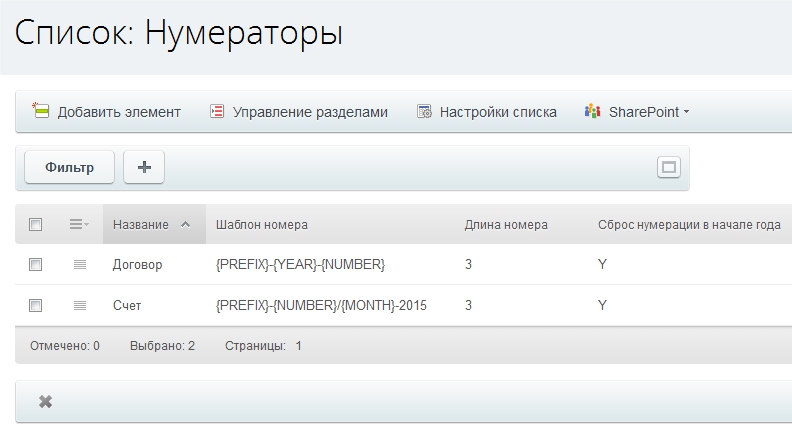Sort by Длина номера column

click(x=506, y=225)
